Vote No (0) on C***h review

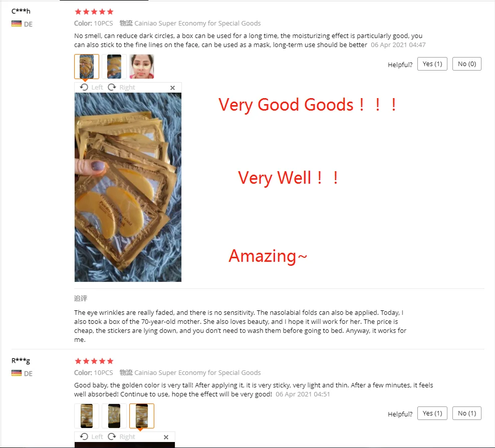(466, 64)
